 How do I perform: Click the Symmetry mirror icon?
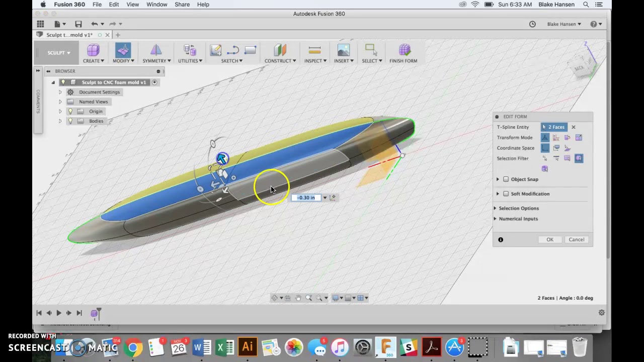pyautogui.click(x=156, y=50)
